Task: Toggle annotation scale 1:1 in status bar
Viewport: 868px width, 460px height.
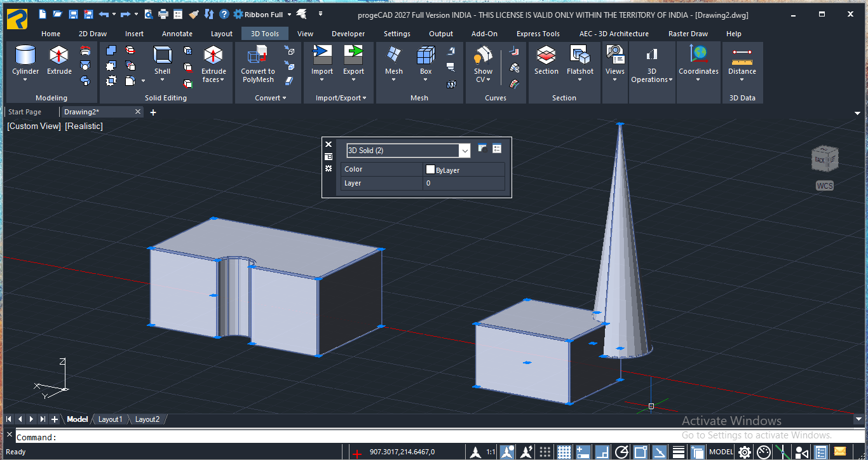Action: click(x=491, y=452)
